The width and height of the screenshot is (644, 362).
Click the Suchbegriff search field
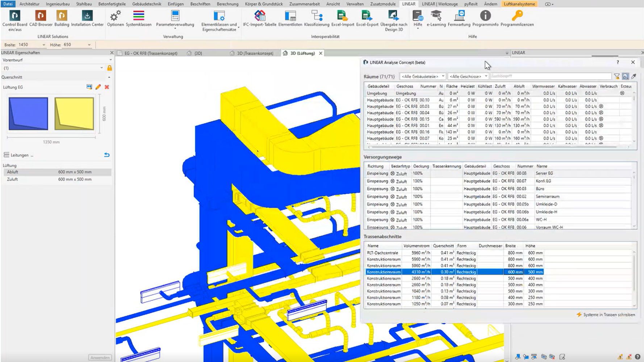tap(550, 76)
